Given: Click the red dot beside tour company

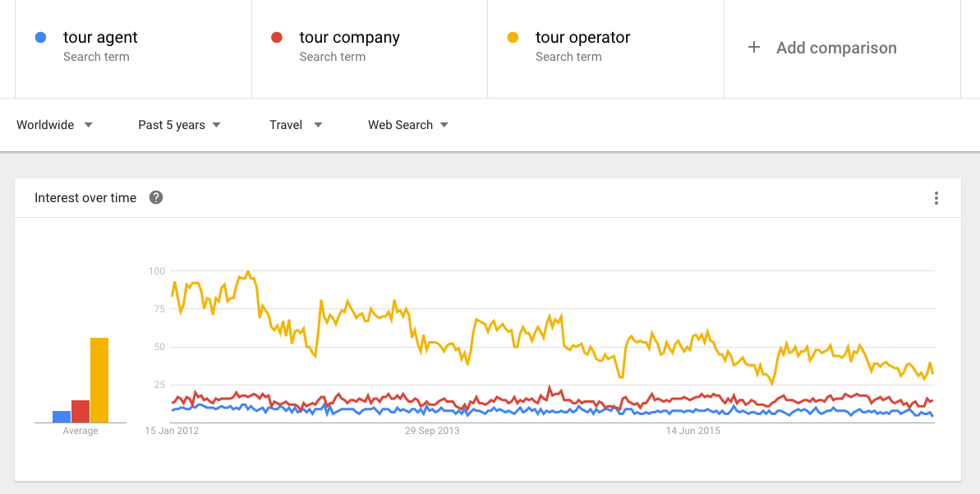Looking at the screenshot, I should [x=277, y=38].
